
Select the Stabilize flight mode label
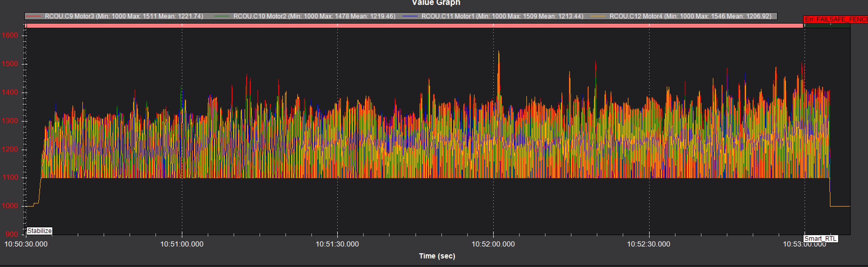coord(39,231)
